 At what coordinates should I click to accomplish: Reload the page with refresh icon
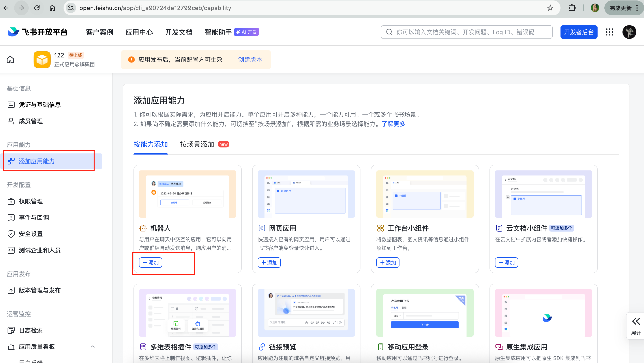pyautogui.click(x=37, y=8)
